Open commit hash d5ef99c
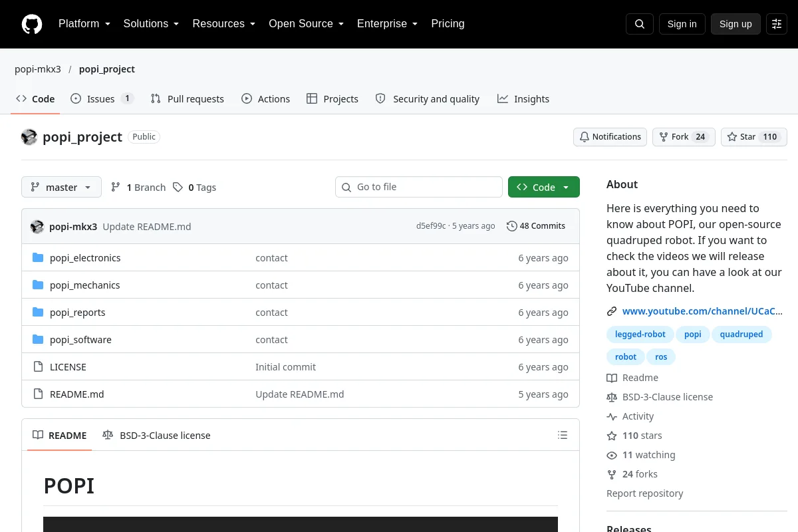The width and height of the screenshot is (798, 532). [x=431, y=226]
